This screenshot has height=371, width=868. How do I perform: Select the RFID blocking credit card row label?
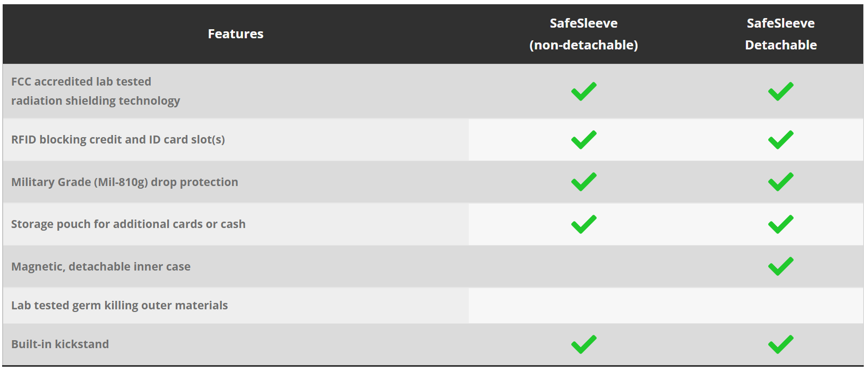[x=118, y=140]
